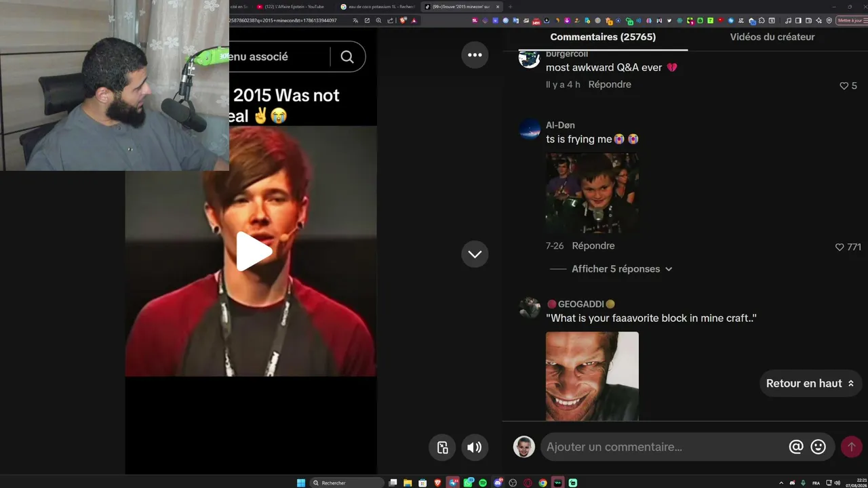The image size is (868, 488).
Task: Open the grinning face image in GEOGADDI's comment
Action: (592, 376)
